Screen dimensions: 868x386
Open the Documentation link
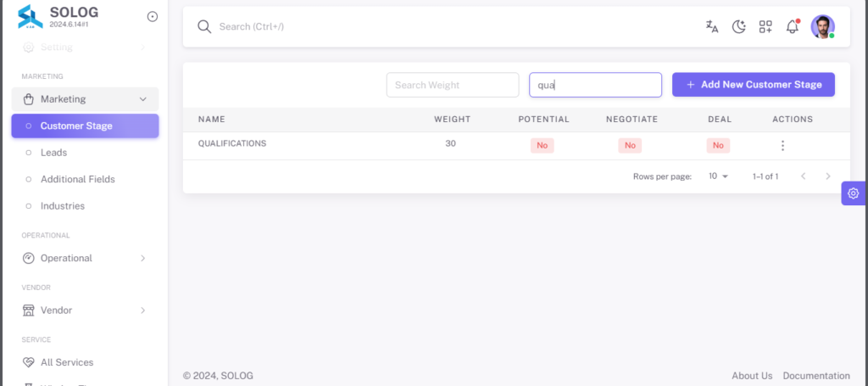(816, 376)
